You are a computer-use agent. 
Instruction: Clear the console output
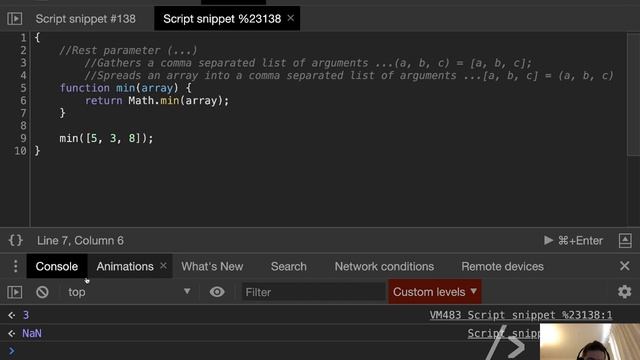[42, 292]
